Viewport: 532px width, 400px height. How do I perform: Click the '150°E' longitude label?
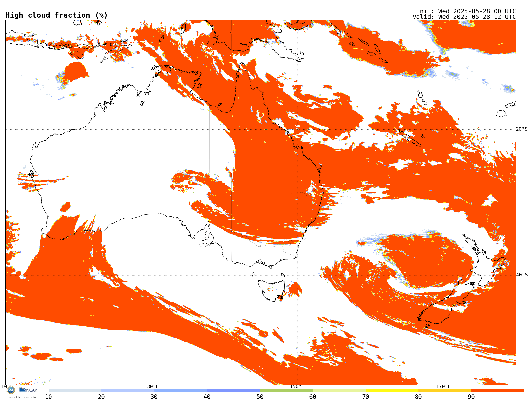[x=297, y=386]
